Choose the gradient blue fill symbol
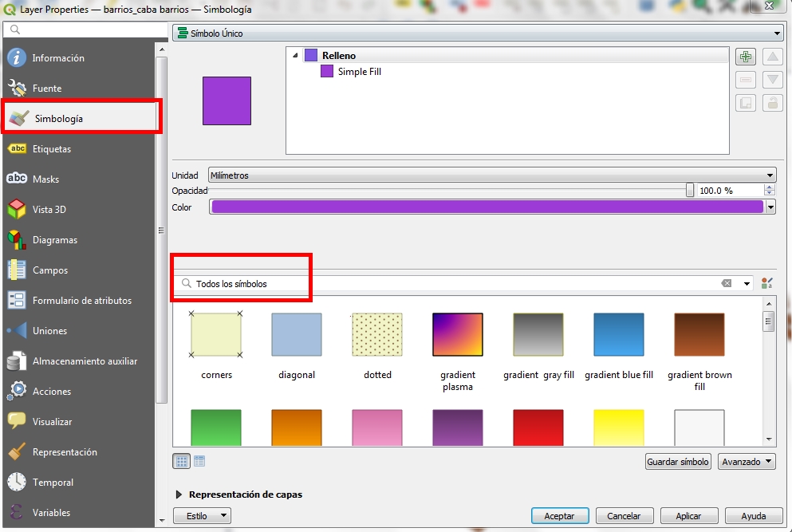The image size is (792, 532). (619, 334)
